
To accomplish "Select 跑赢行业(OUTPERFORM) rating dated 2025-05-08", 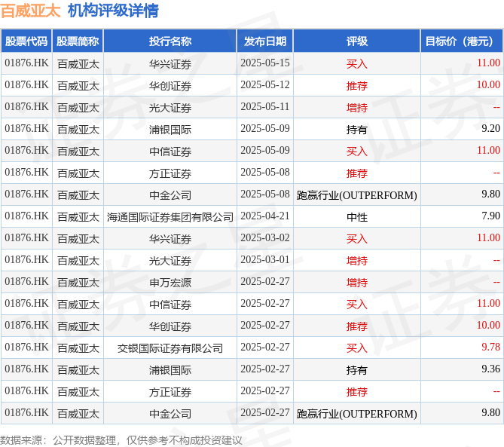I will [357, 195].
